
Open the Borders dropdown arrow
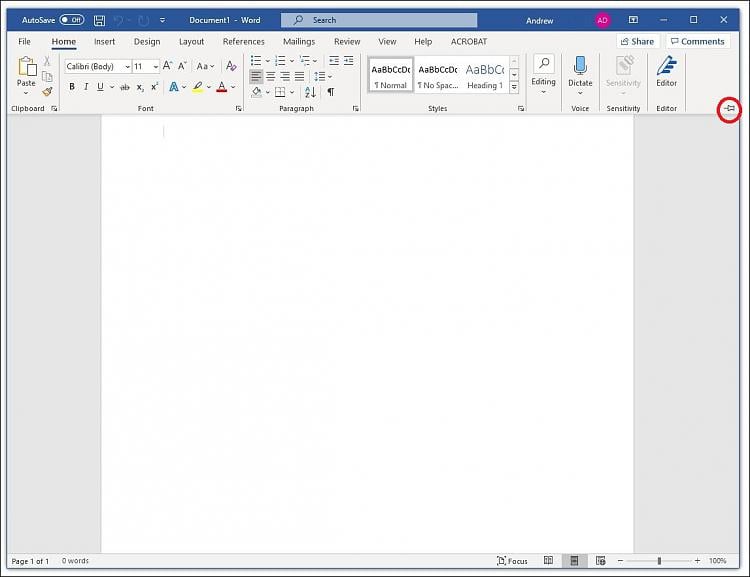pos(292,92)
